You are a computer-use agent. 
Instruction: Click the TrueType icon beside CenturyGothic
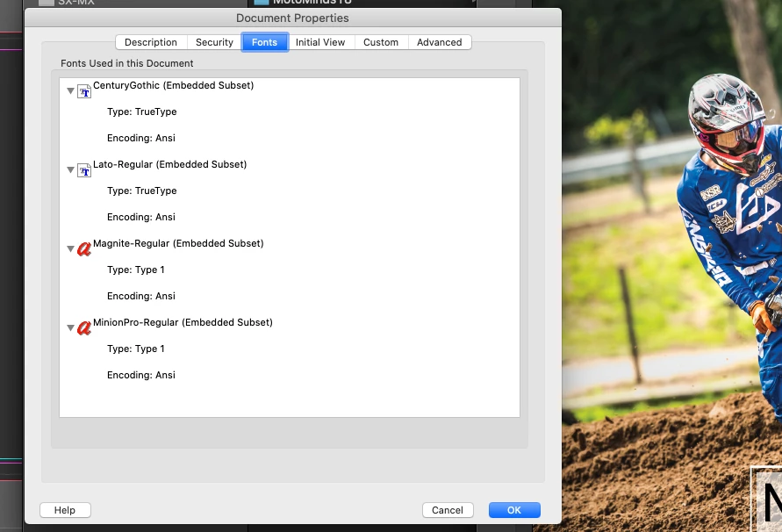84,91
